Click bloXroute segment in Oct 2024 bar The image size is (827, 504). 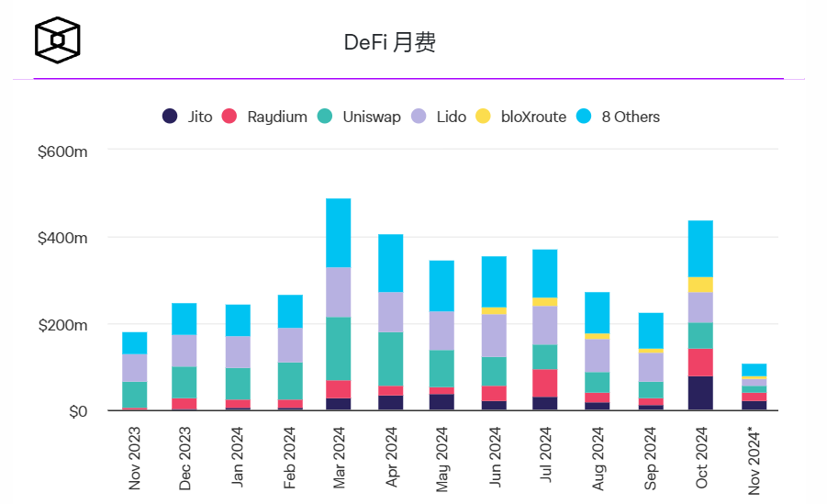700,285
